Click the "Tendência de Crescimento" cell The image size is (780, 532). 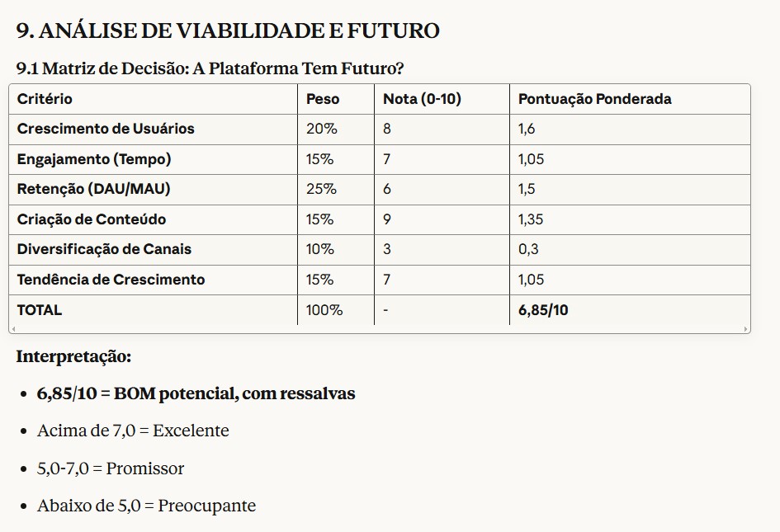point(111,280)
